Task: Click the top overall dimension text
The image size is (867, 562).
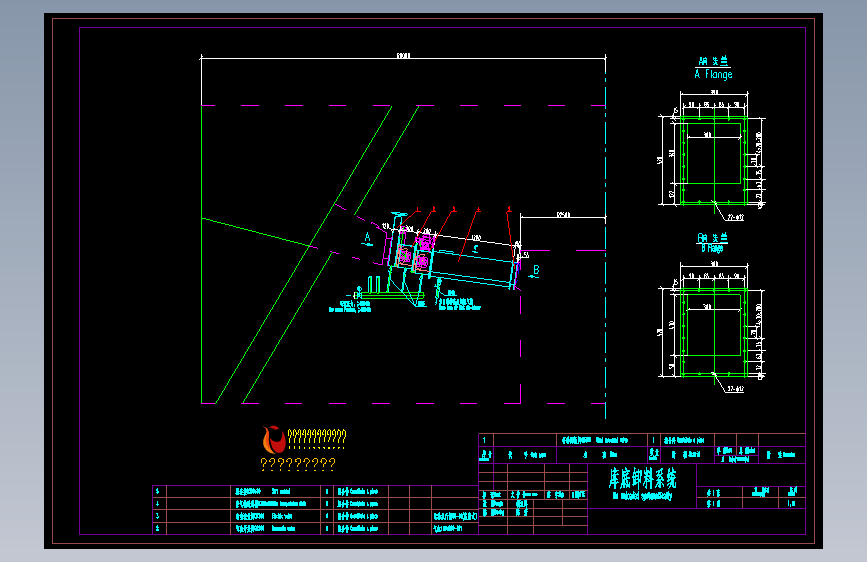Action: pyautogui.click(x=404, y=55)
